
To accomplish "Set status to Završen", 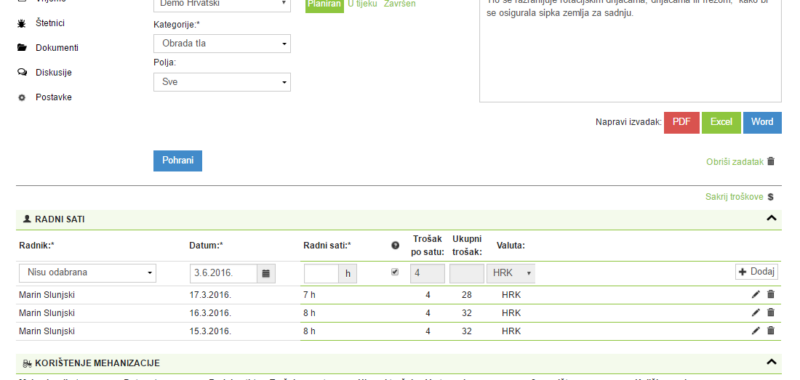I will [x=399, y=4].
